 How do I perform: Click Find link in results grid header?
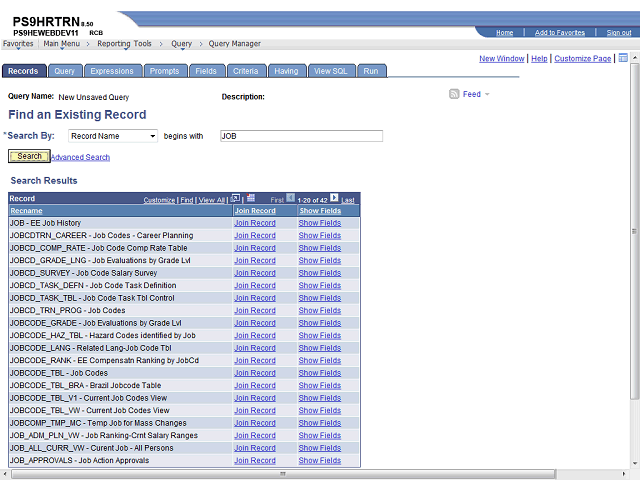click(x=187, y=200)
